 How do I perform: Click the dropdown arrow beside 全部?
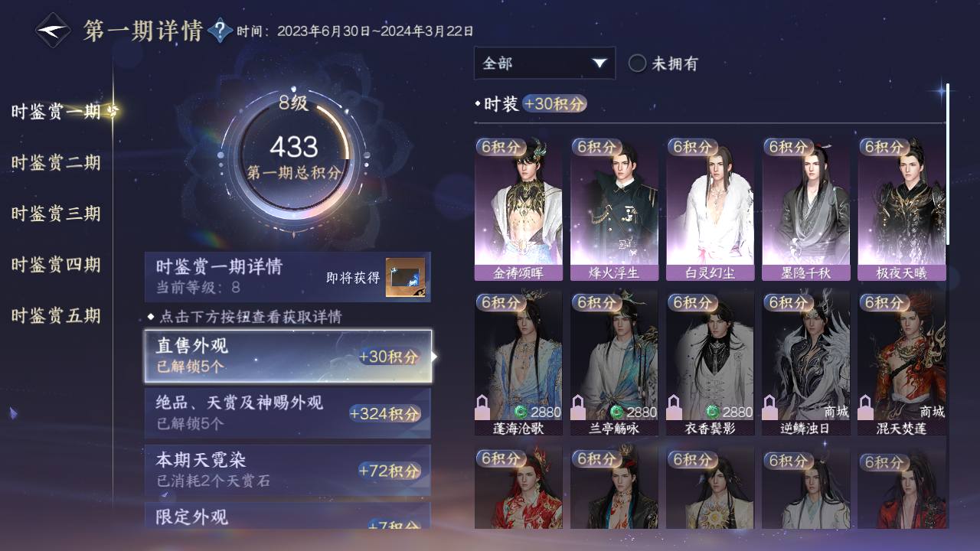tap(600, 64)
